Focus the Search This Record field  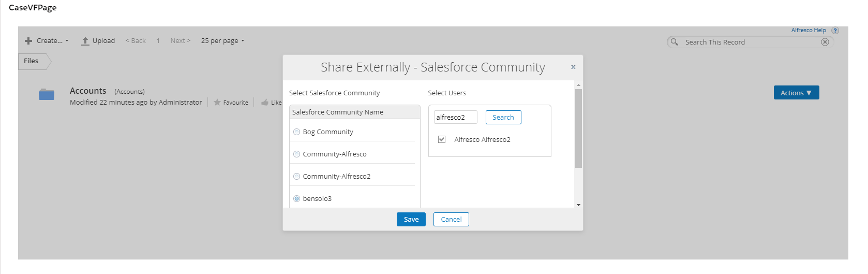coord(750,42)
